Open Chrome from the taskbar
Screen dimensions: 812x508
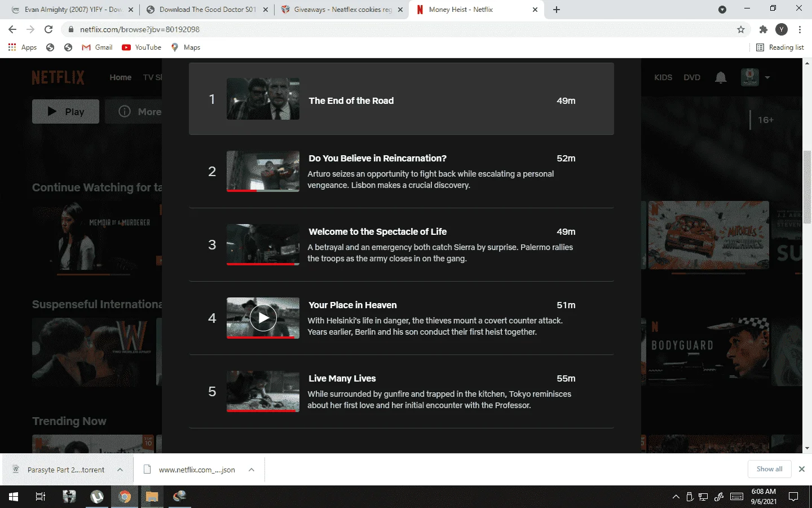[x=125, y=497]
